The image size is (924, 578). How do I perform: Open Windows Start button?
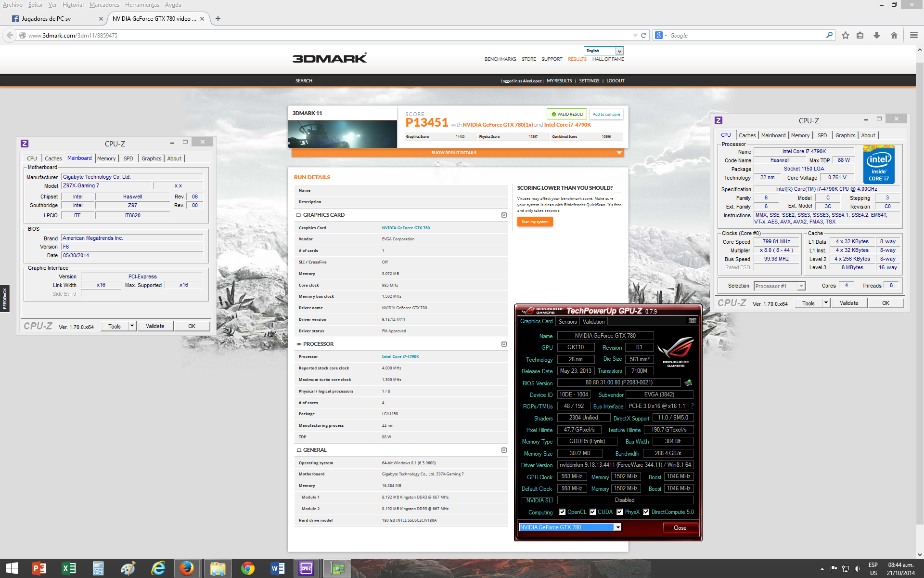click(x=12, y=568)
